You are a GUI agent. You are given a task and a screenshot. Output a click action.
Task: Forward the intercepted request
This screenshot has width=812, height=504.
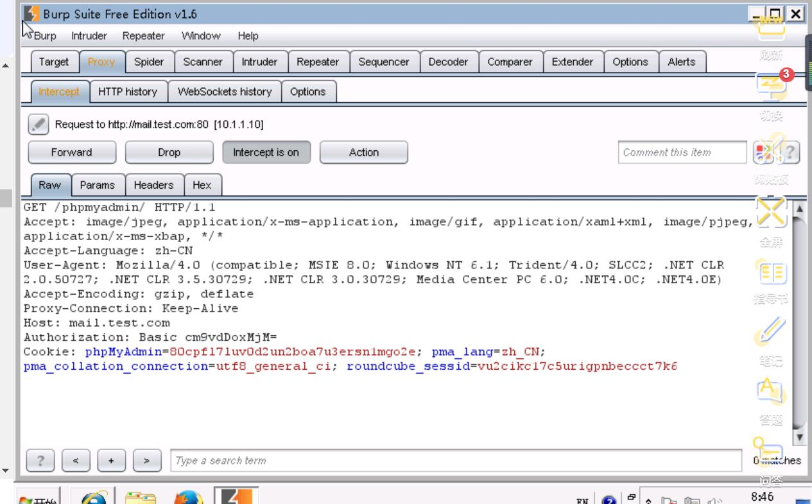(72, 153)
